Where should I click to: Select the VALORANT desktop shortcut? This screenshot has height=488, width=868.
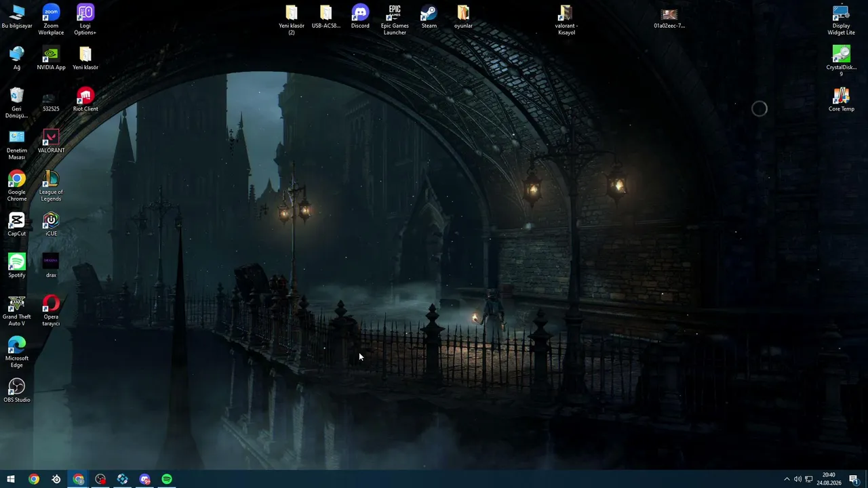pos(51,141)
